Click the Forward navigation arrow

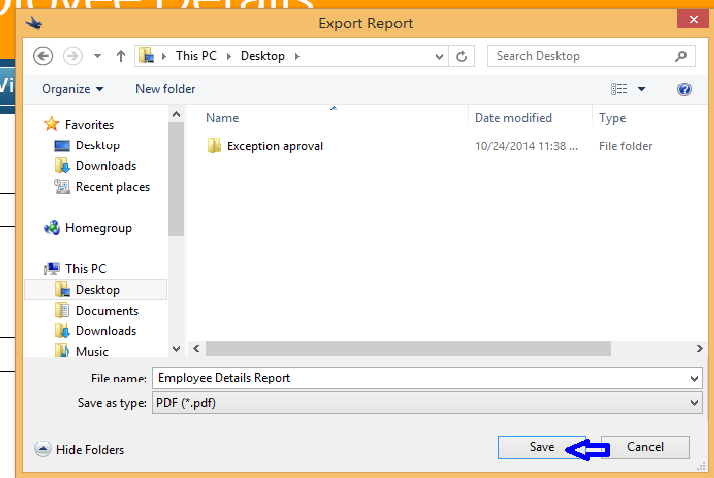click(x=72, y=56)
